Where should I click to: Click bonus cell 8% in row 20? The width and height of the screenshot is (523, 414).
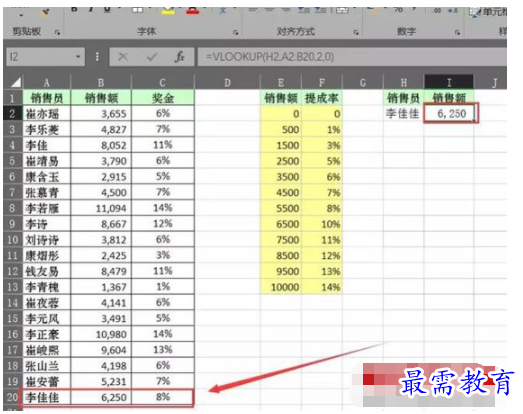tap(163, 397)
